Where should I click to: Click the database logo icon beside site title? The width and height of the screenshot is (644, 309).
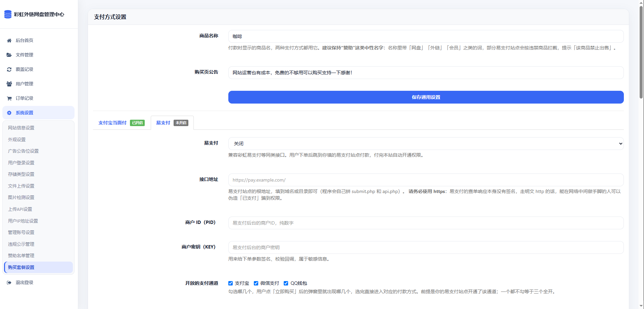(8, 14)
